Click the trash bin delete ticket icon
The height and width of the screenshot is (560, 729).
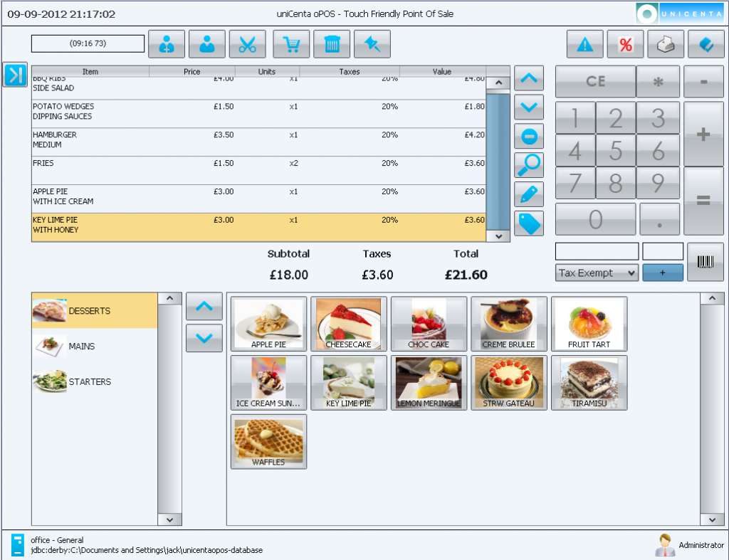(332, 44)
